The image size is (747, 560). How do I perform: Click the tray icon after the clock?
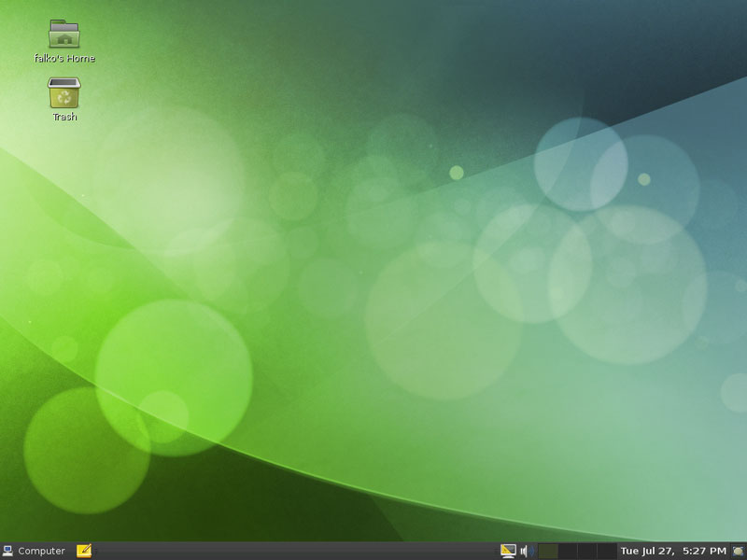[738, 551]
